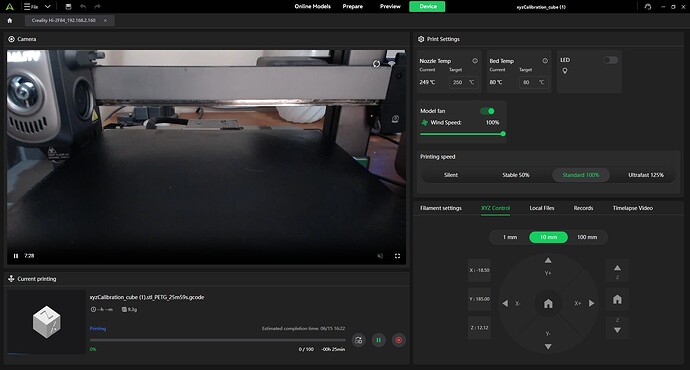Click the Current printing header icon

11,278
